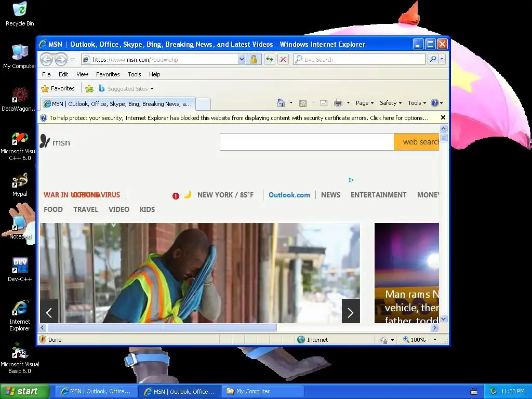
Task: Click the Refresh page icon
Action: pos(270,59)
